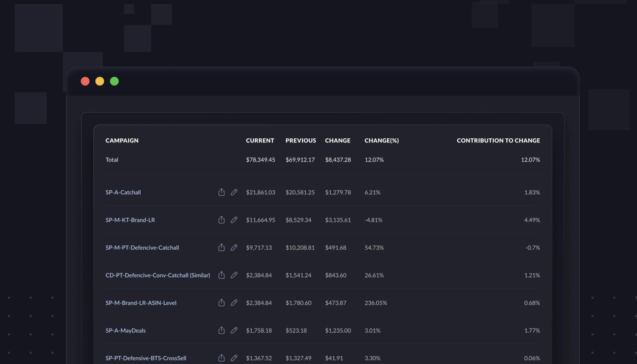The width and height of the screenshot is (637, 364).
Task: Click the PREVIOUS column header
Action: point(301,141)
